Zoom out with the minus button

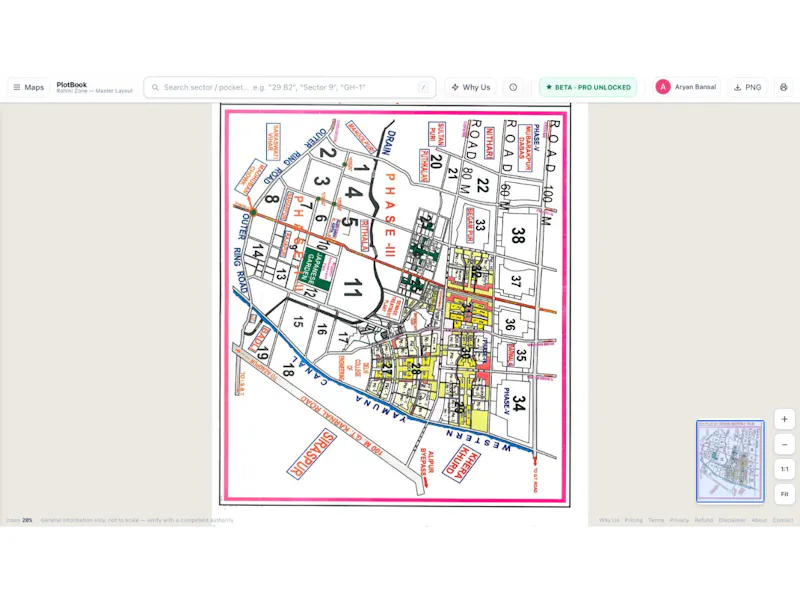(x=785, y=444)
